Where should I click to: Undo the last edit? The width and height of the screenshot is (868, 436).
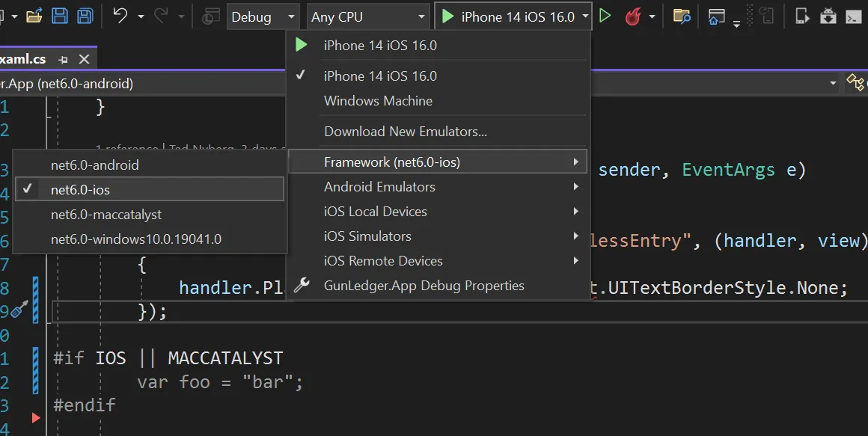pyautogui.click(x=120, y=16)
